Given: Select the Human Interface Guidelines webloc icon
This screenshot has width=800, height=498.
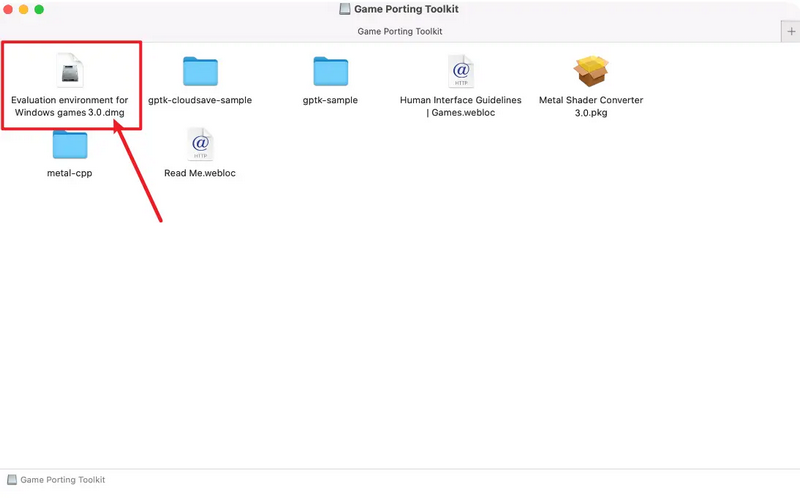Looking at the screenshot, I should [x=461, y=71].
